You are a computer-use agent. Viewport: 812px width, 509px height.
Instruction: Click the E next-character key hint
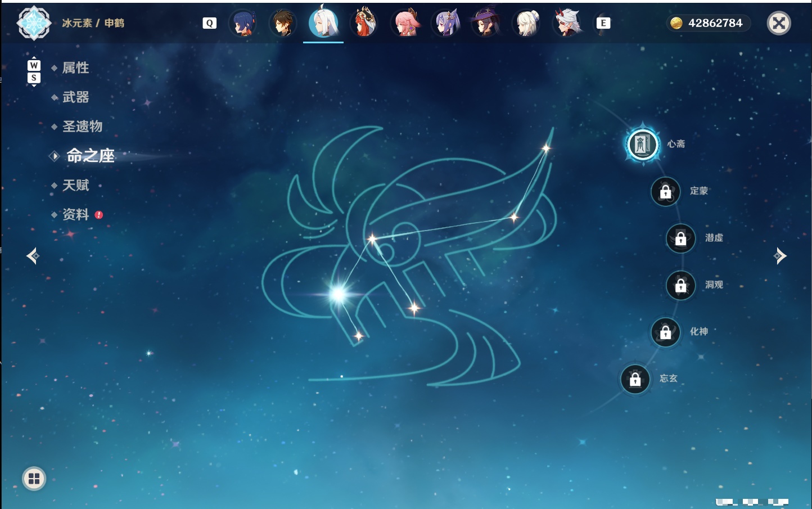(x=603, y=23)
